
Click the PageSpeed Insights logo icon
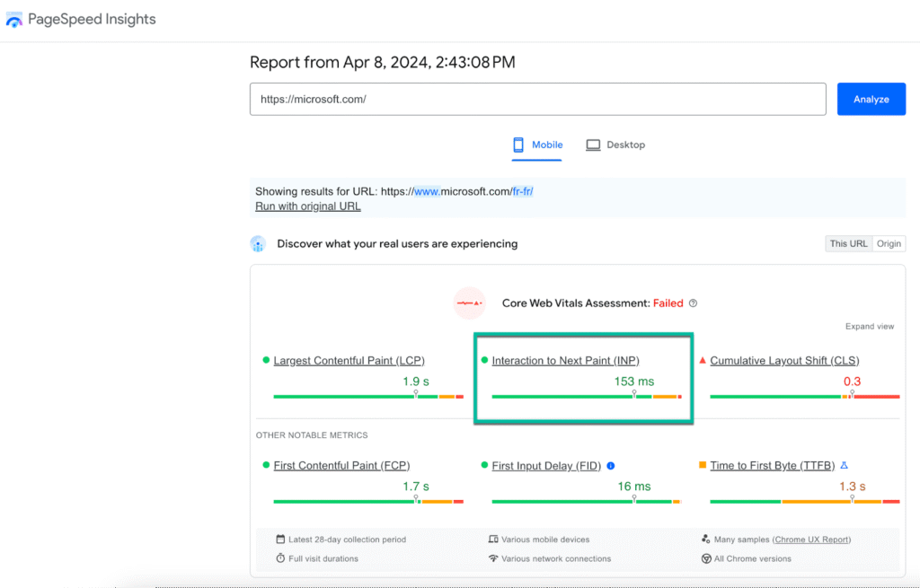(x=14, y=20)
